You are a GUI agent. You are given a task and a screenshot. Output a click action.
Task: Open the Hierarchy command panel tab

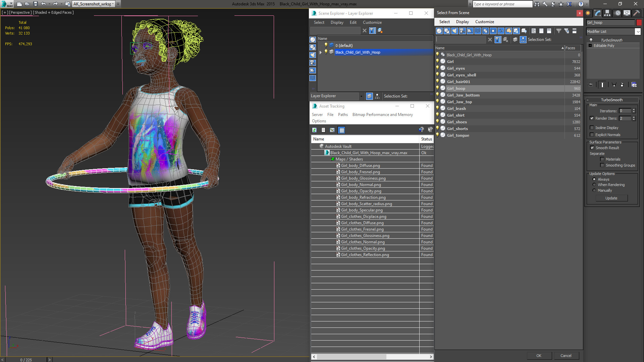point(607,13)
